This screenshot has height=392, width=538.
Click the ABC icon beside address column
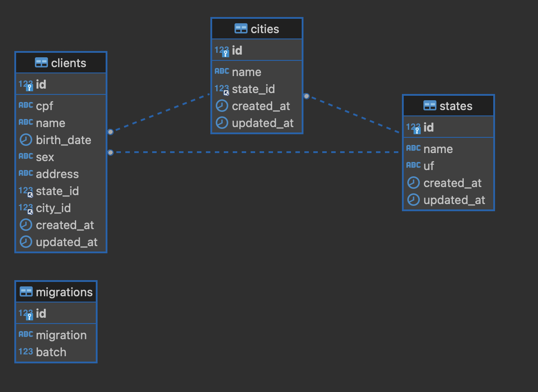point(26,173)
